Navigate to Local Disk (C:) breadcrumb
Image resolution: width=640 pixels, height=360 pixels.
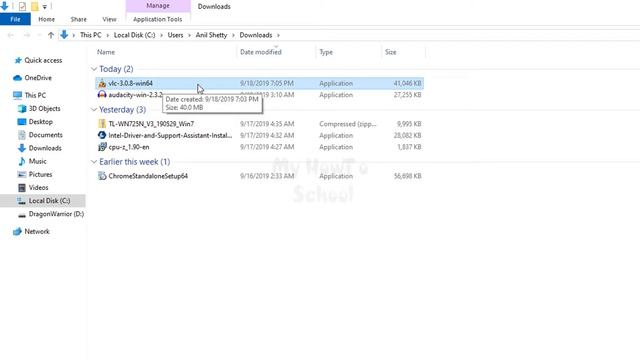(x=134, y=35)
